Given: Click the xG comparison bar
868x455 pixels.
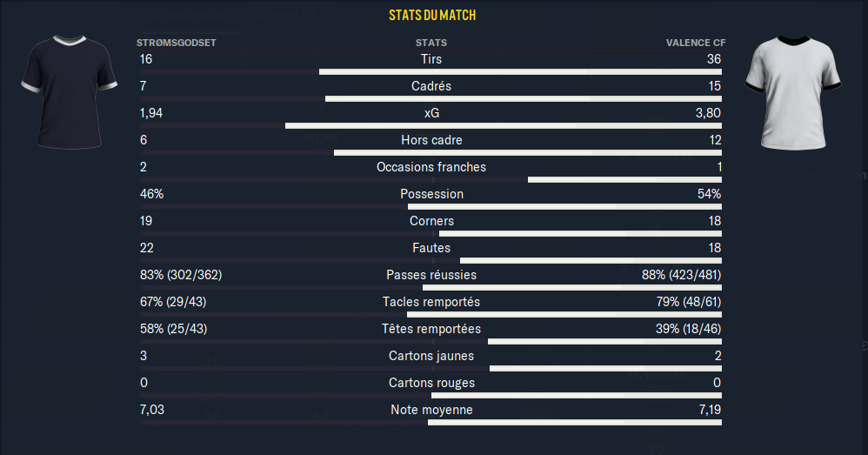Looking at the screenshot, I should pyautogui.click(x=431, y=125).
